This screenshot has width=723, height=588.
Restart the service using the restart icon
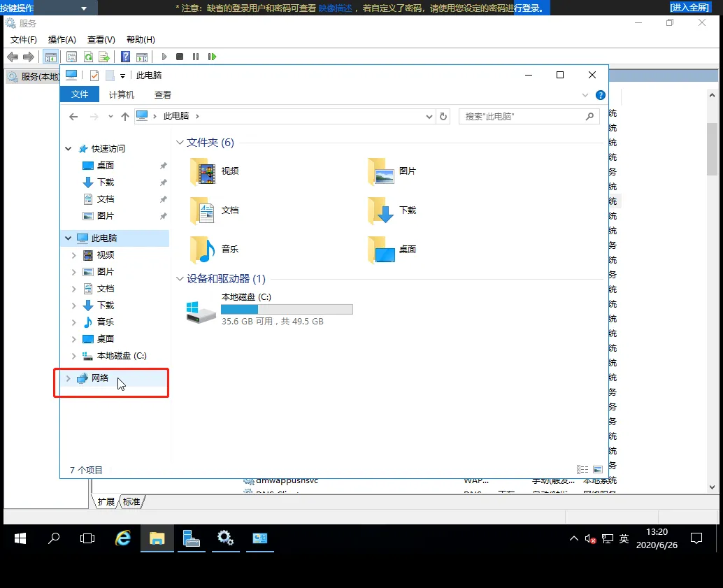pyautogui.click(x=213, y=57)
